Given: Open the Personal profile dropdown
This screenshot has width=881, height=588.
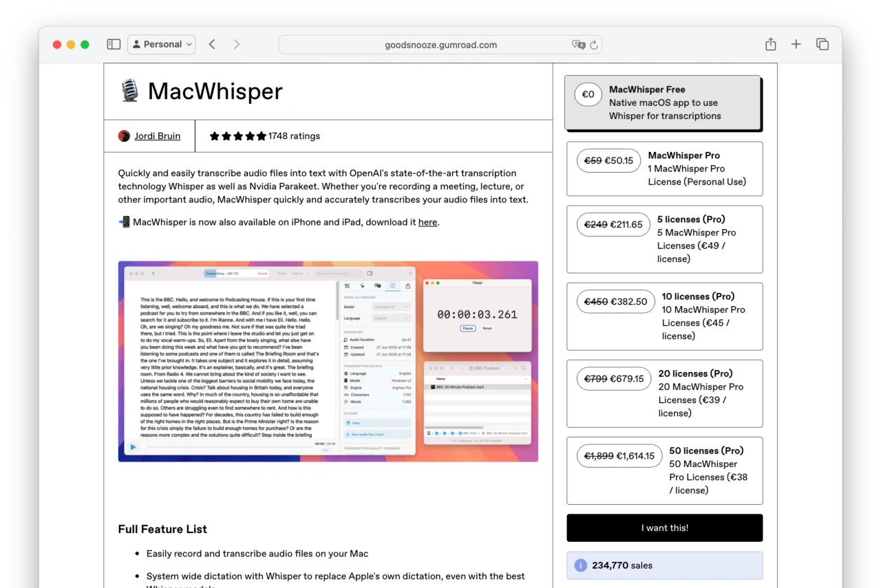Looking at the screenshot, I should [x=162, y=45].
